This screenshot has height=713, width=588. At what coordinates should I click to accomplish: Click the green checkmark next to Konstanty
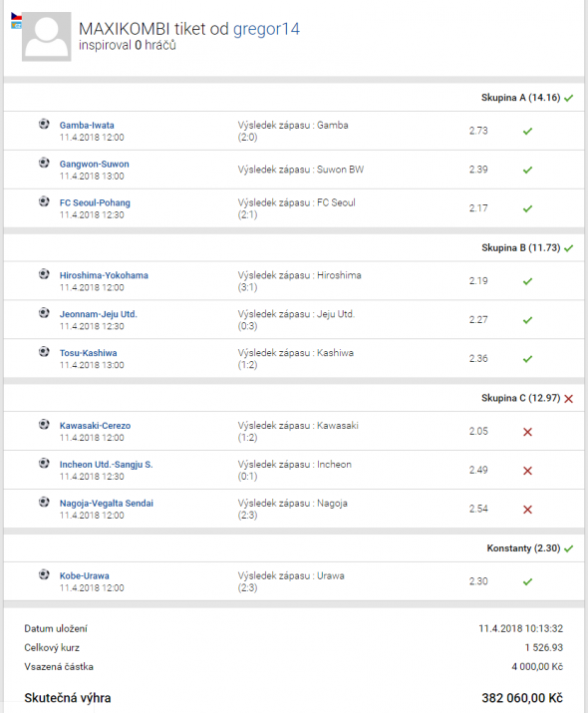click(x=568, y=548)
